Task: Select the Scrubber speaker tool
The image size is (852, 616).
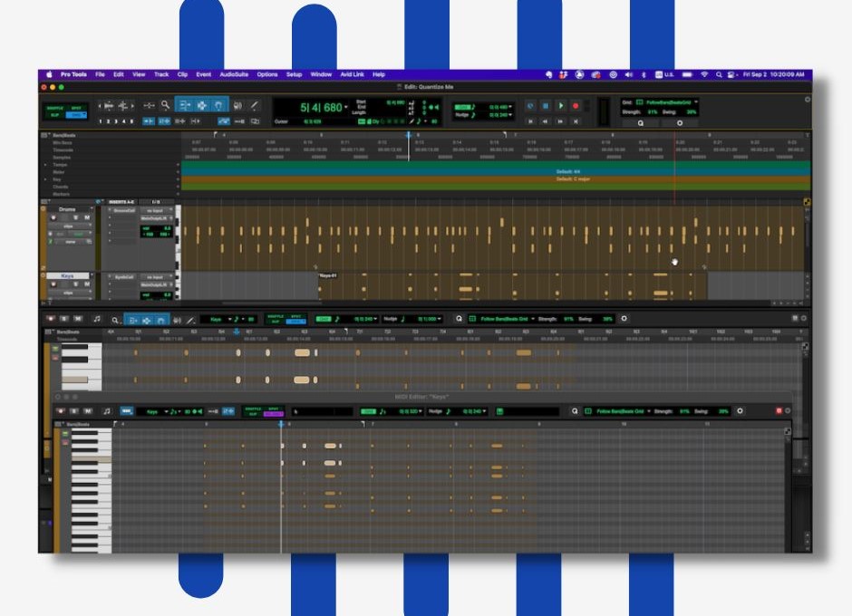Action: (x=237, y=105)
